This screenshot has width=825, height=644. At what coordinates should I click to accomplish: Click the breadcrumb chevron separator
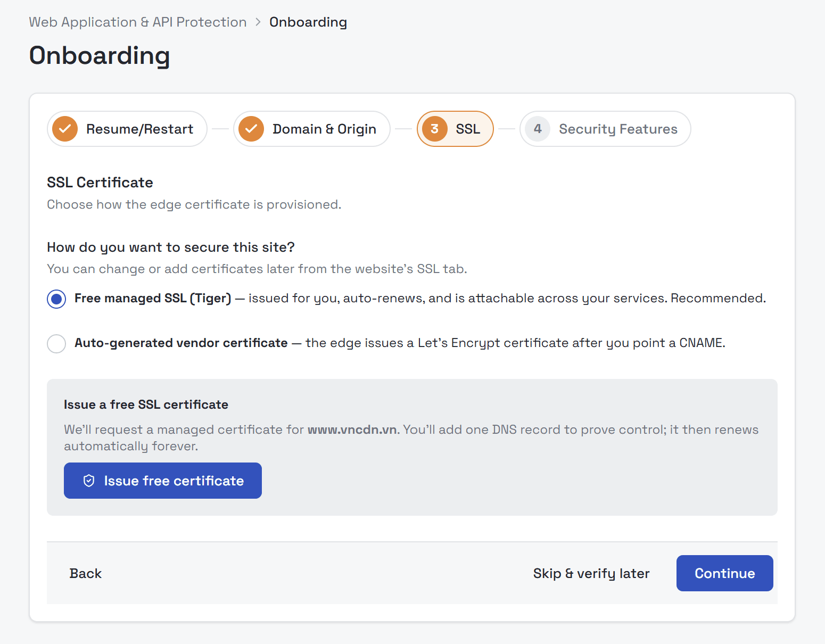pos(258,22)
